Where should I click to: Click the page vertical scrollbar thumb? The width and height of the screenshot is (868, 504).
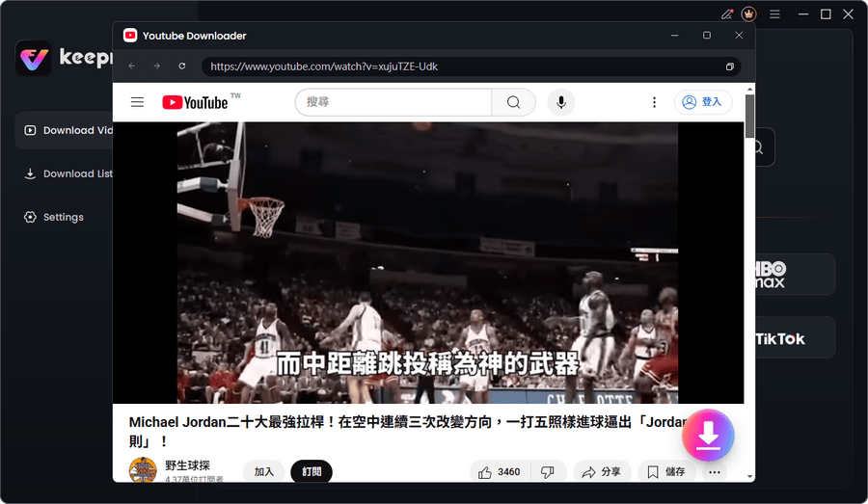coord(749,117)
